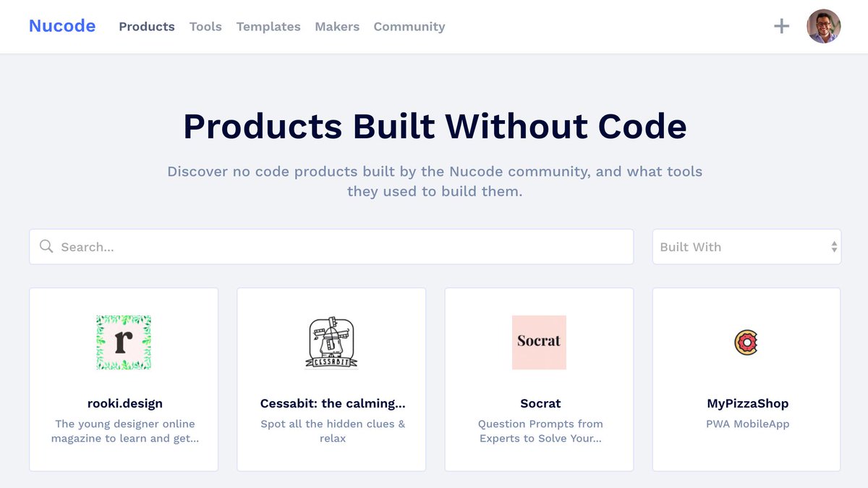868x488 pixels.
Task: Click the 'Products Built Without Code' heading
Action: click(x=435, y=127)
